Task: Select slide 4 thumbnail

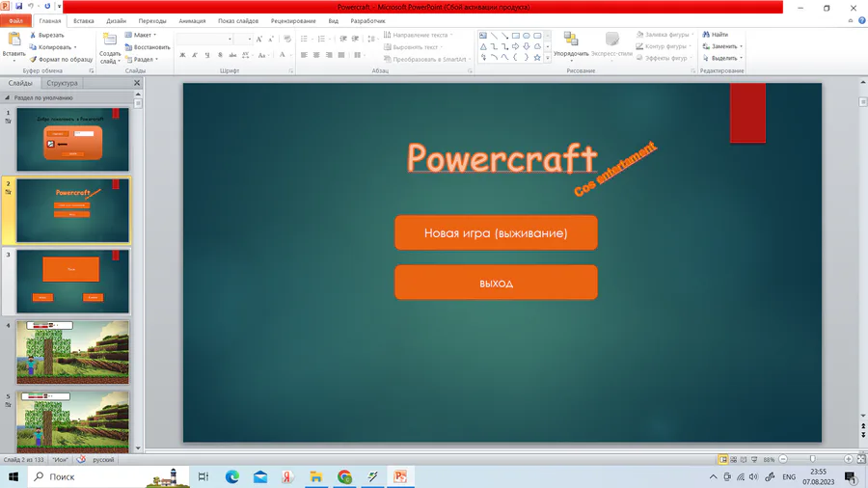Action: click(x=72, y=352)
